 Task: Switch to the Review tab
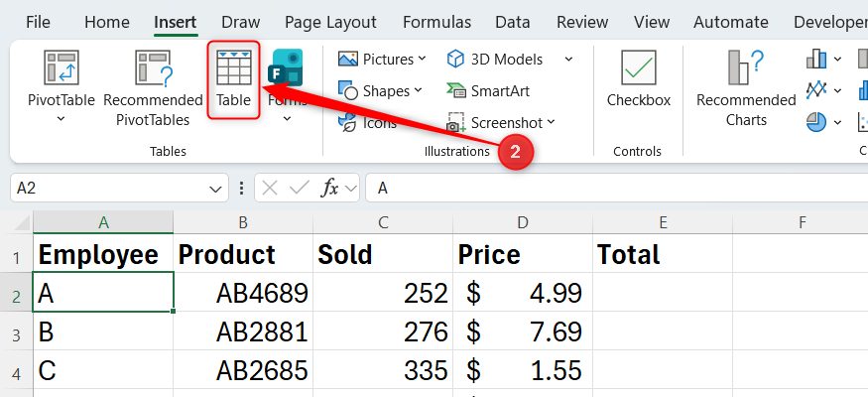coord(582,22)
